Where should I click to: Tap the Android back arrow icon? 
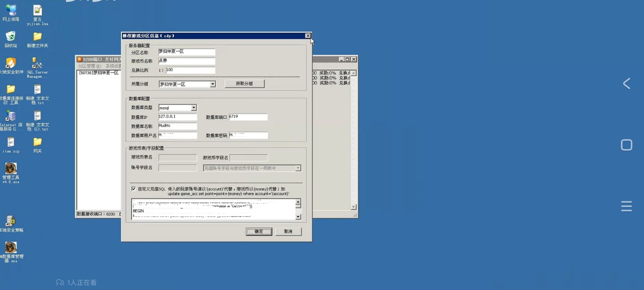[x=626, y=84]
